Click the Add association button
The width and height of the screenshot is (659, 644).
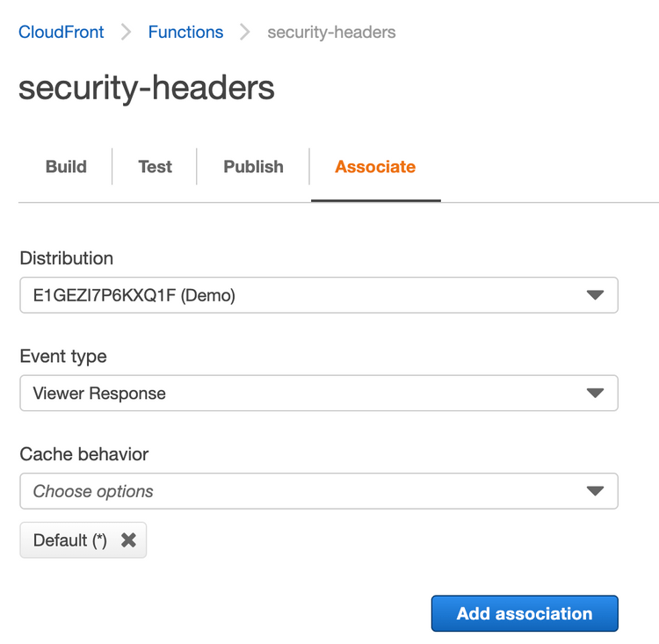click(525, 613)
